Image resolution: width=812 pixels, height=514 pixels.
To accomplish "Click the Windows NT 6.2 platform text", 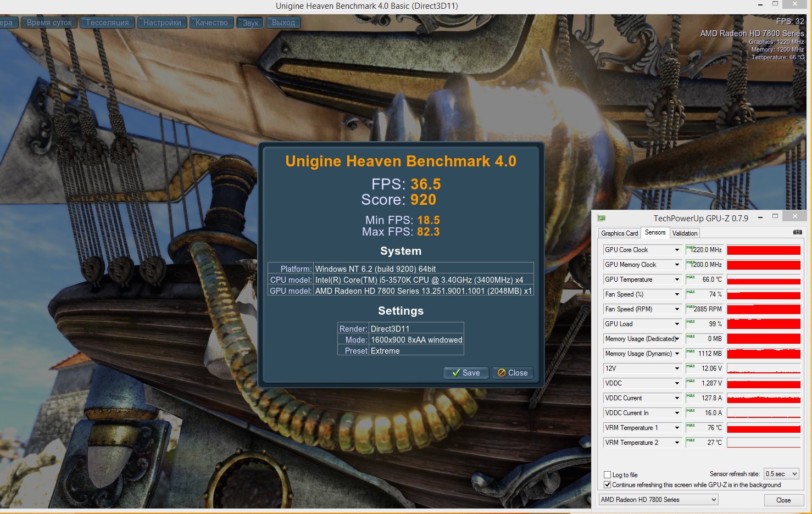I will tap(375, 269).
